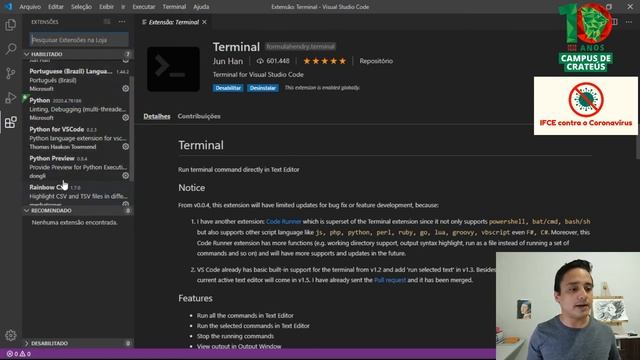This screenshot has width=640, height=360.
Task: Open the Jun Han publisher link
Action: pyautogui.click(x=228, y=61)
